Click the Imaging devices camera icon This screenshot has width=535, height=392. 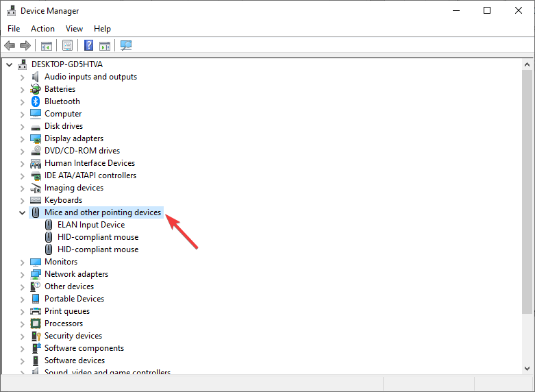[36, 188]
